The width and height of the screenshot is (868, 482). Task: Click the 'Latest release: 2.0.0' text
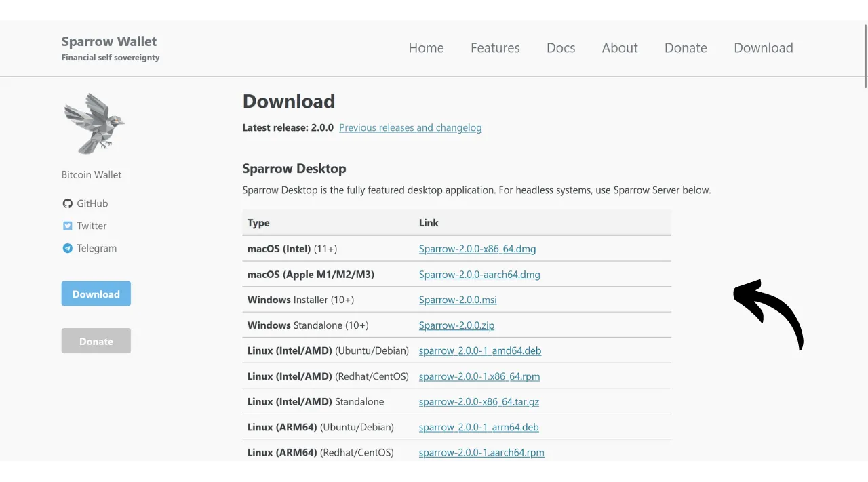pos(288,127)
